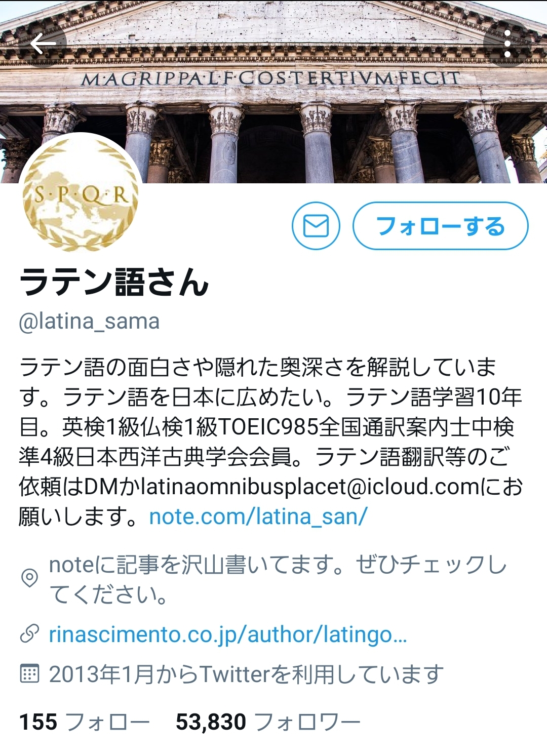This screenshot has height=756, width=547.
Task: Open the note.com/latina_san/ link
Action: (x=258, y=516)
